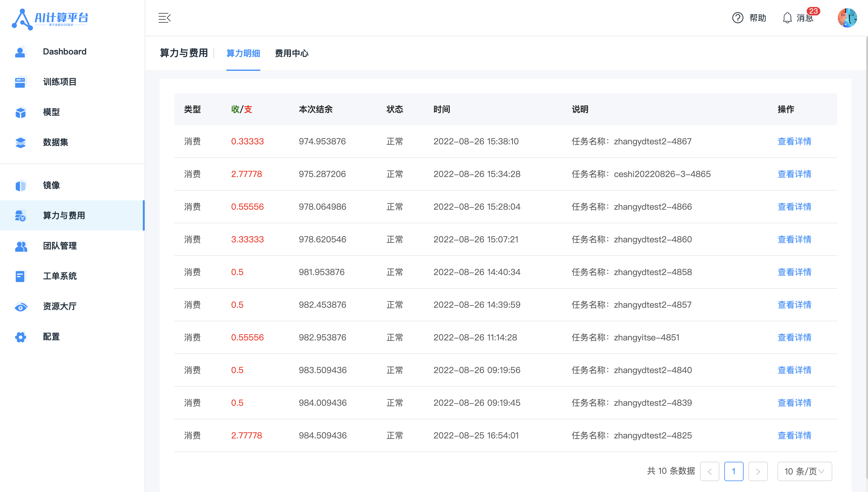The height and width of the screenshot is (492, 868).
Task: Open 资源大厅 in the sidebar
Action: tap(72, 307)
